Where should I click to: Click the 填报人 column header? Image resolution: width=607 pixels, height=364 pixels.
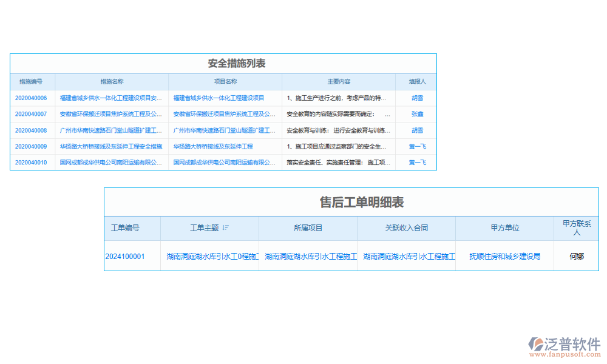tap(417, 82)
